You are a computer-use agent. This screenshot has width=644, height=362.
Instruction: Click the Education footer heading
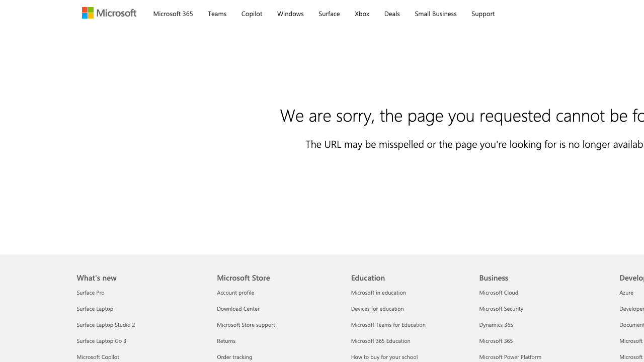click(368, 278)
